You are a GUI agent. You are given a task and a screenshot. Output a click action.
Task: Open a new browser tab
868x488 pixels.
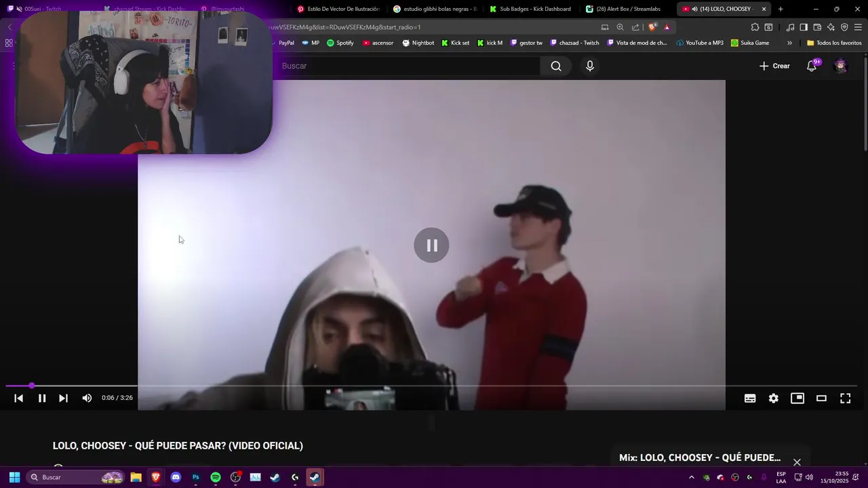click(x=781, y=9)
